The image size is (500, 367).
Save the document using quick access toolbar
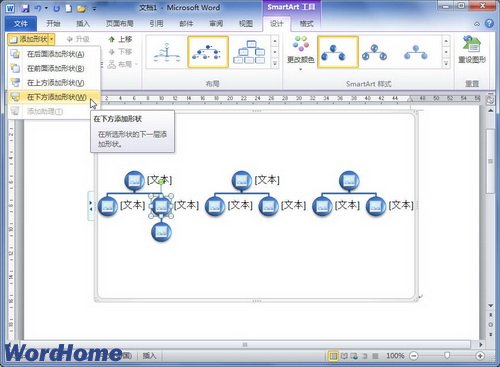25,8
